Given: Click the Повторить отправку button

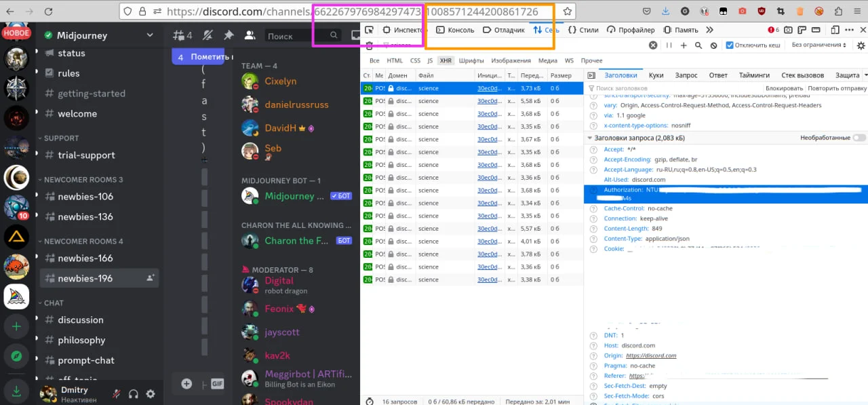Looking at the screenshot, I should coord(837,88).
